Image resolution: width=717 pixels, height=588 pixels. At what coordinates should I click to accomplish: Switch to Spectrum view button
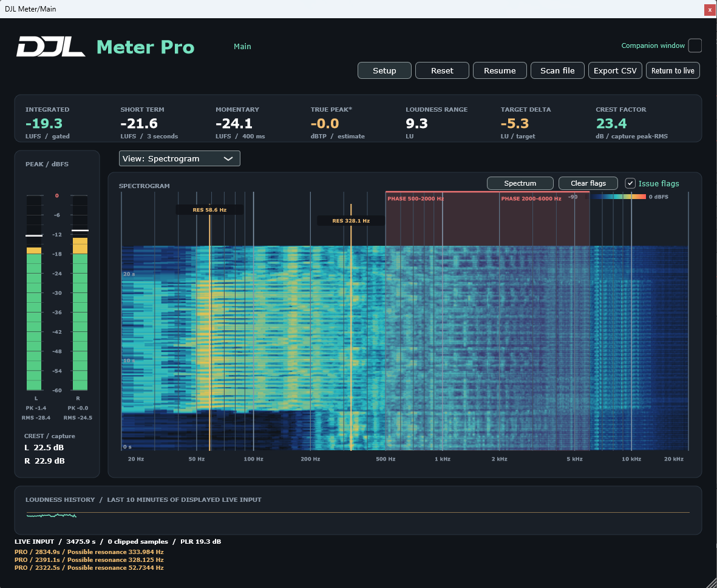pos(520,183)
